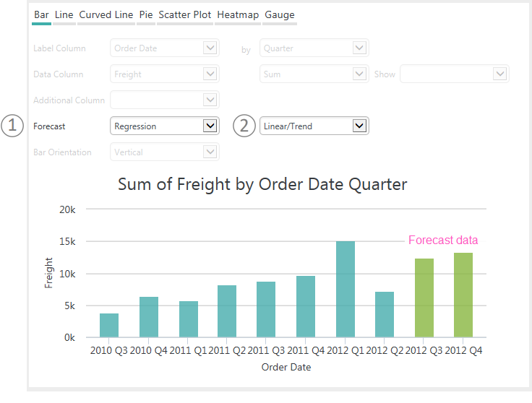Select the Pie chart tab
This screenshot has width=532, height=403.
click(146, 15)
